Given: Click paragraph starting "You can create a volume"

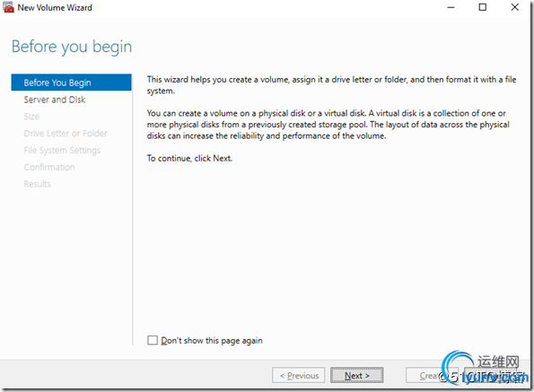Looking at the screenshot, I should pos(328,125).
